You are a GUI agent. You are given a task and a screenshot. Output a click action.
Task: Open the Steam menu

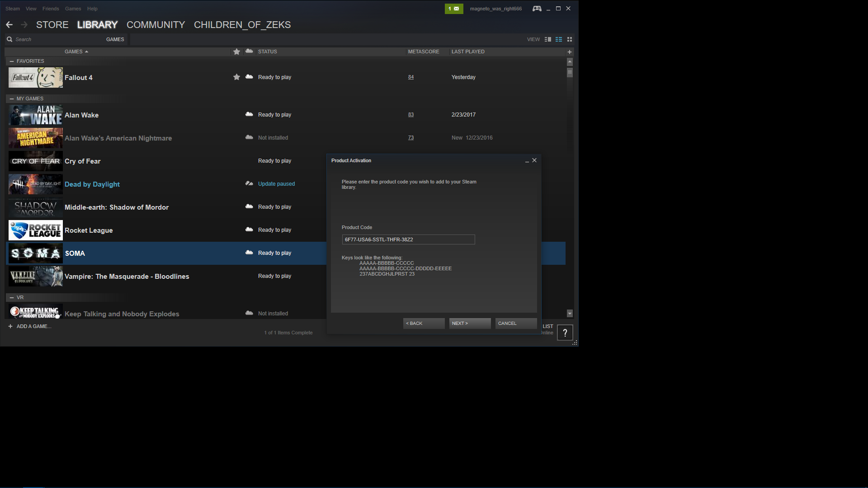[x=13, y=9]
